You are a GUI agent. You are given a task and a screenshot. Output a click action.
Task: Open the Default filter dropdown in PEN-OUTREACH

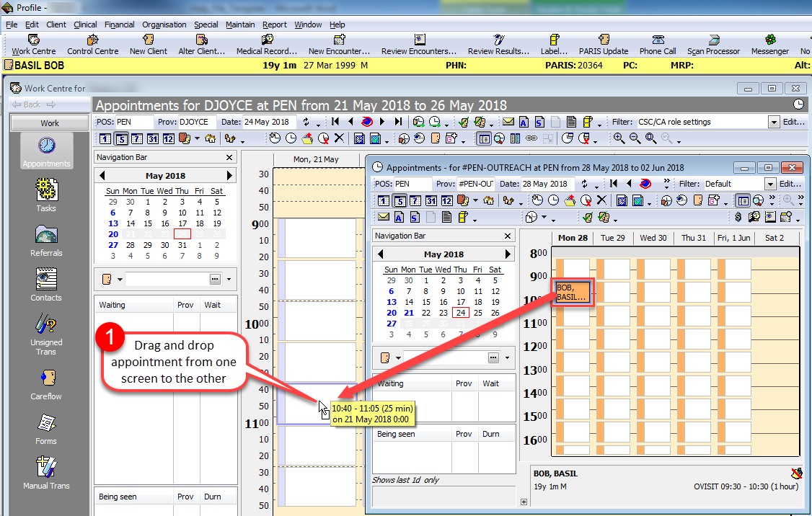[771, 184]
